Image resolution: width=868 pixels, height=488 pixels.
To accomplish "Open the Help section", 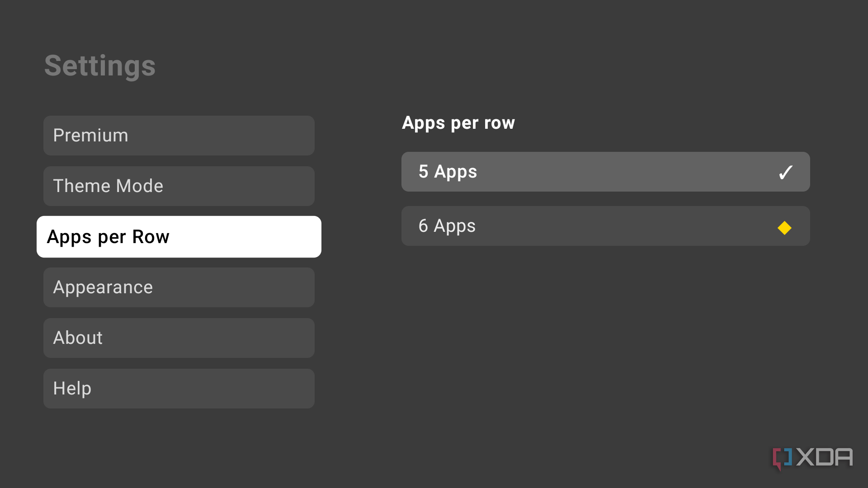I will [x=179, y=389].
